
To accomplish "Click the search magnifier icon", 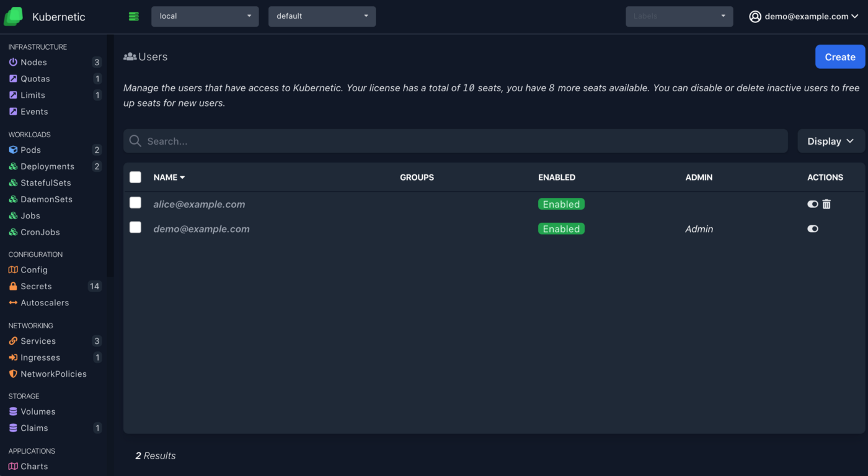I will [135, 141].
